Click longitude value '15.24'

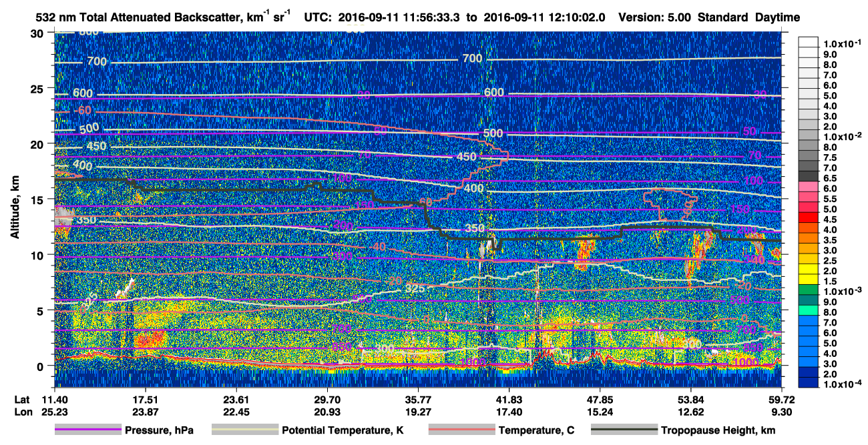click(x=600, y=412)
